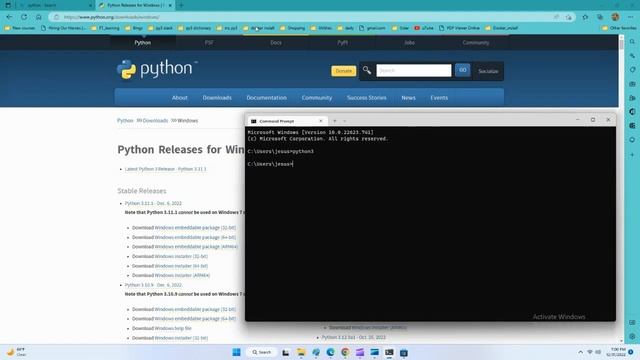The image size is (640, 360).
Task: Show hidden system tray icons
Action: pos(580,352)
